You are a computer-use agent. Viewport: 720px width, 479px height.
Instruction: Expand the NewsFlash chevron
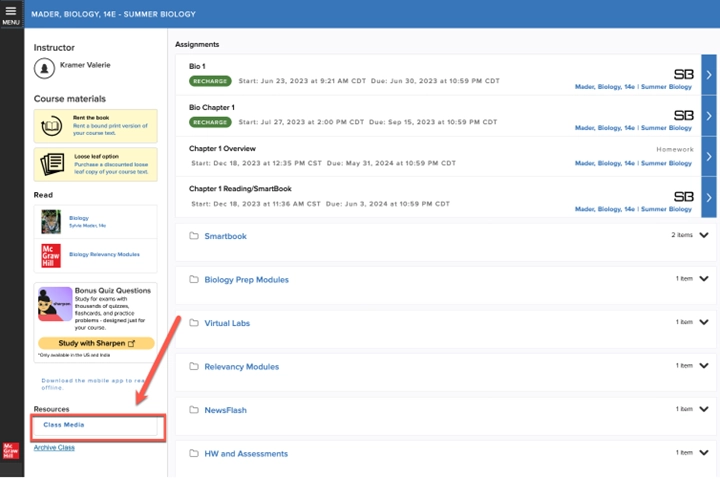coord(703,409)
